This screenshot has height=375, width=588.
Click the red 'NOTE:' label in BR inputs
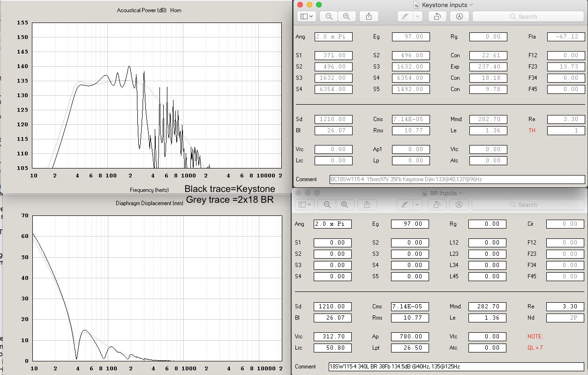click(535, 337)
